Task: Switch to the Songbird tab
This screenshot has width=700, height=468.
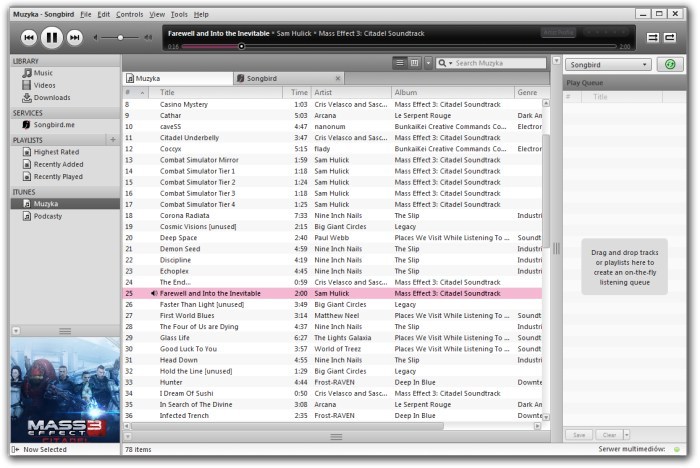Action: (x=288, y=79)
